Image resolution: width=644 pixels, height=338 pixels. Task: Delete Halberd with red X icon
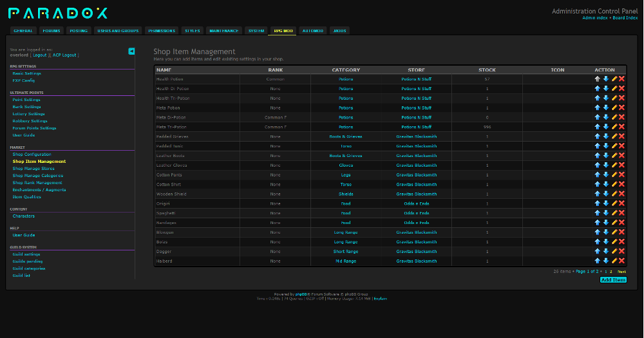pos(622,261)
